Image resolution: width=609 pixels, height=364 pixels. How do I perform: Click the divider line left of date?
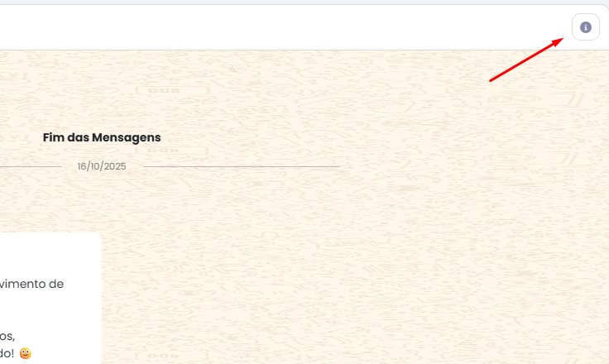[31, 166]
